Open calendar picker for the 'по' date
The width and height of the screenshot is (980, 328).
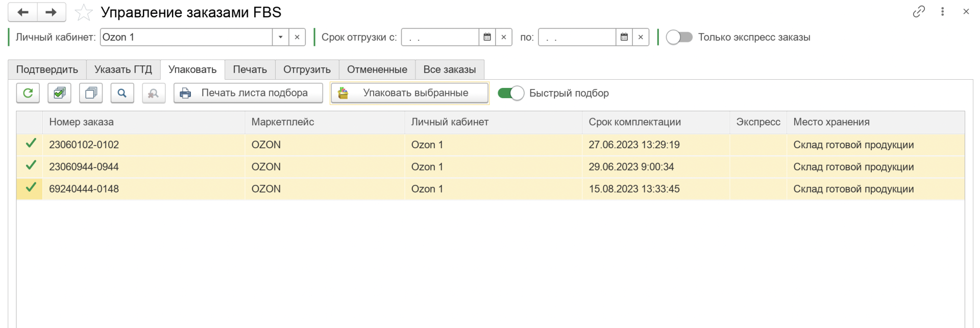pyautogui.click(x=624, y=37)
